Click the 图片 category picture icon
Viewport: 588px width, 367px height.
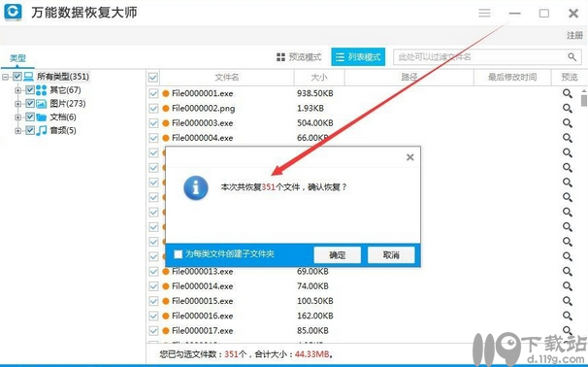pyautogui.click(x=42, y=104)
